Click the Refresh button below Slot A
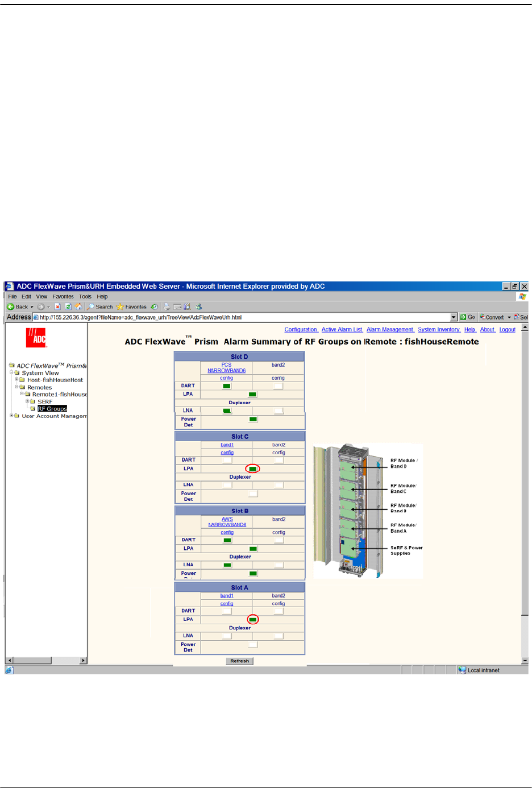The width and height of the screenshot is (532, 792). (x=239, y=661)
